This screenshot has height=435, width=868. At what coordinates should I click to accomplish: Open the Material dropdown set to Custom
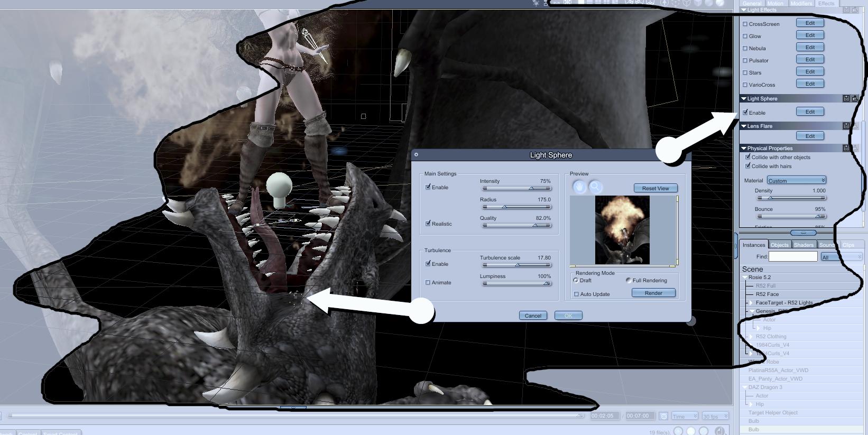(x=797, y=180)
